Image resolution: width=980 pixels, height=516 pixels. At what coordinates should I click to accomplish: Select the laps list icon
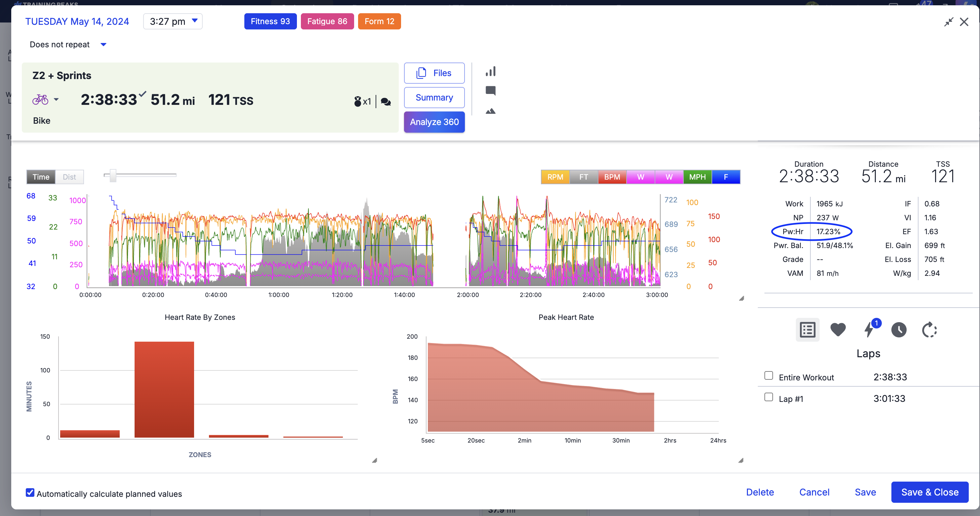tap(807, 329)
